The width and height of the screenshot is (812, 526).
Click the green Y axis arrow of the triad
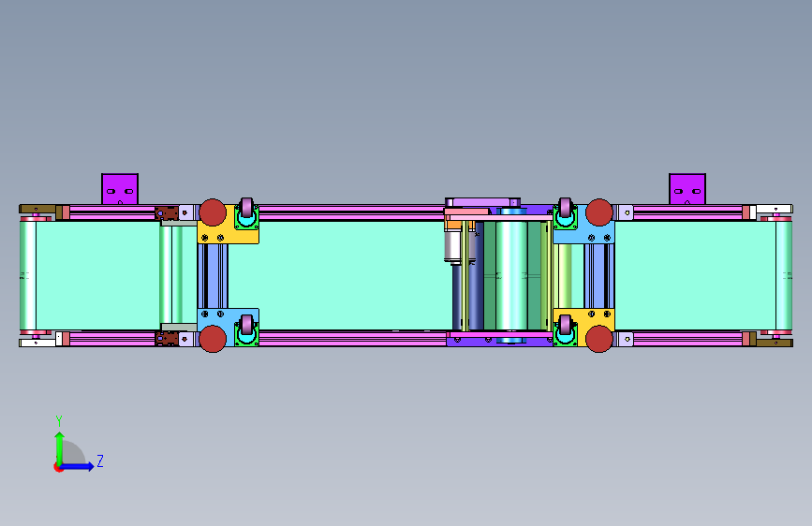[x=59, y=448]
